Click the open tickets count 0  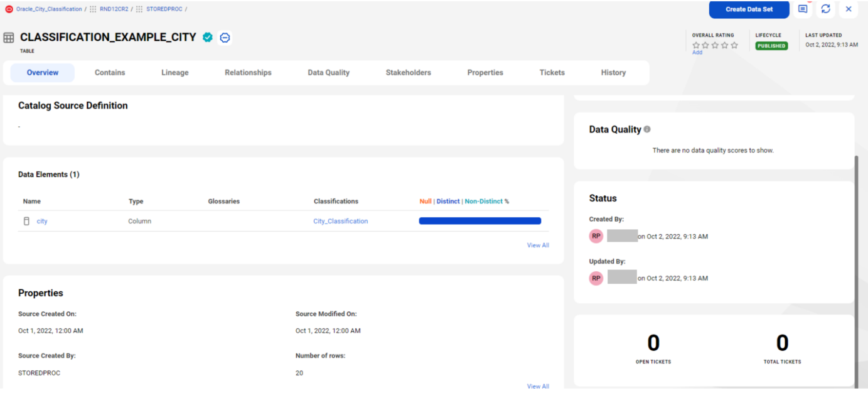(653, 343)
